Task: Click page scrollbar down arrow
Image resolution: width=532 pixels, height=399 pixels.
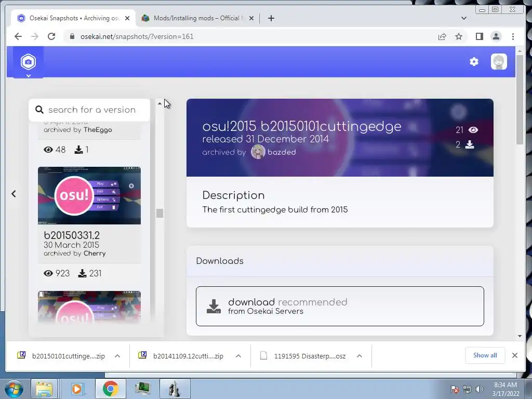Action: (520, 336)
